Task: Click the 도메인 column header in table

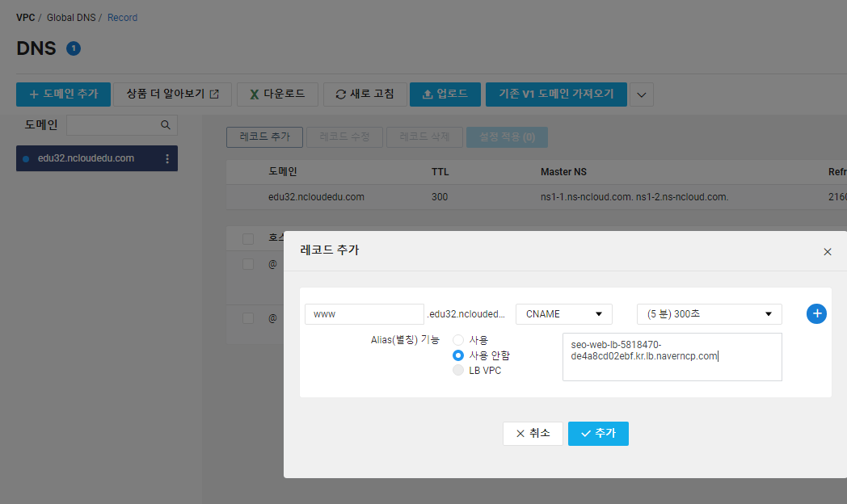Action: point(283,171)
